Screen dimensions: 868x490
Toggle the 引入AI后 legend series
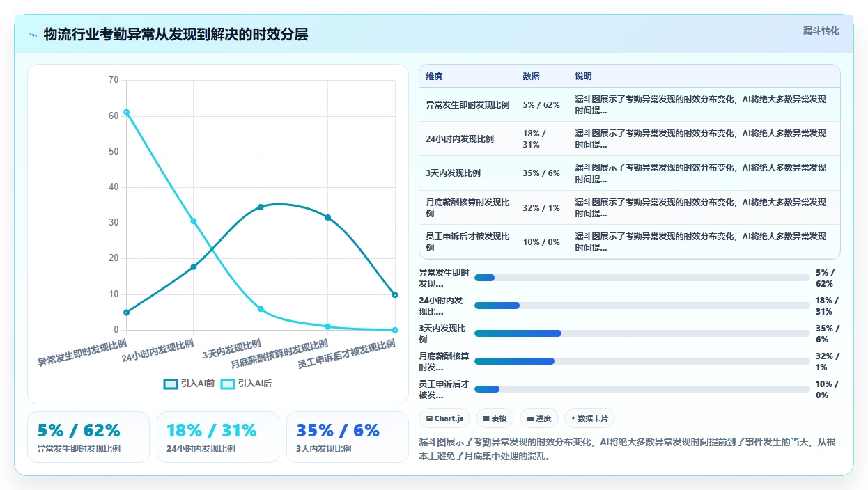pyautogui.click(x=246, y=384)
